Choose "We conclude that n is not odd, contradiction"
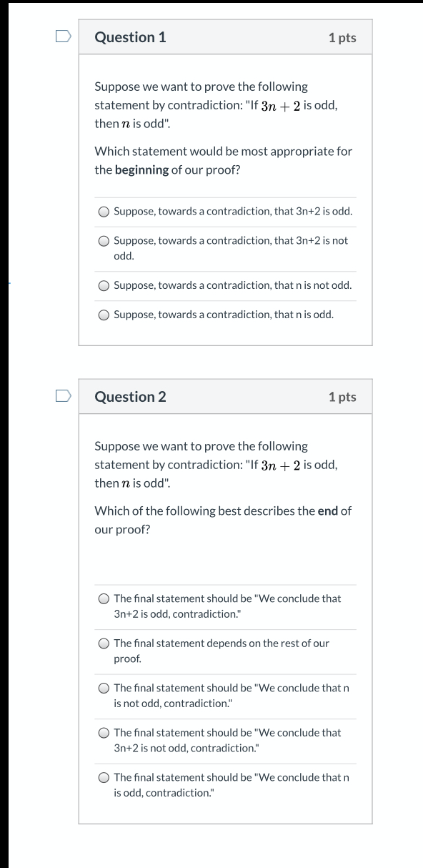Image resolution: width=423 pixels, height=868 pixels. [104, 689]
